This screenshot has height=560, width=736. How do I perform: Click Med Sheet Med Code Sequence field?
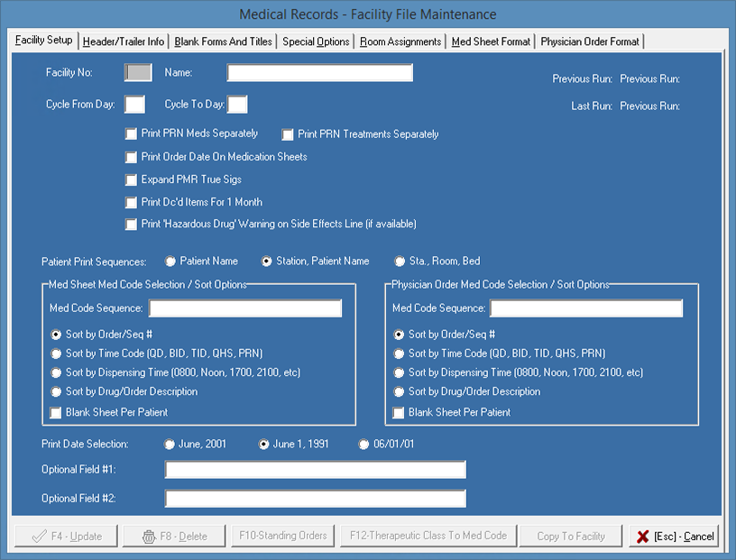pos(244,308)
